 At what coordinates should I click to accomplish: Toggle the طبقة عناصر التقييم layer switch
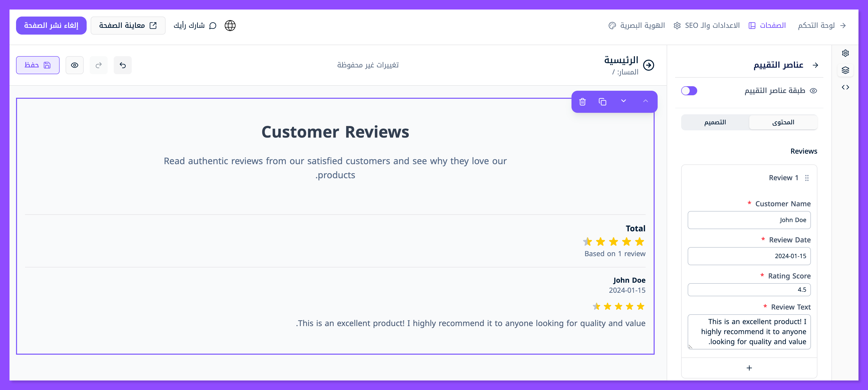click(x=689, y=91)
